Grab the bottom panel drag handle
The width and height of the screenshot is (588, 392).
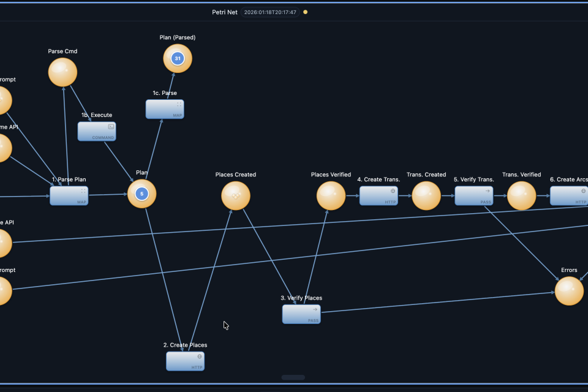[x=293, y=377]
